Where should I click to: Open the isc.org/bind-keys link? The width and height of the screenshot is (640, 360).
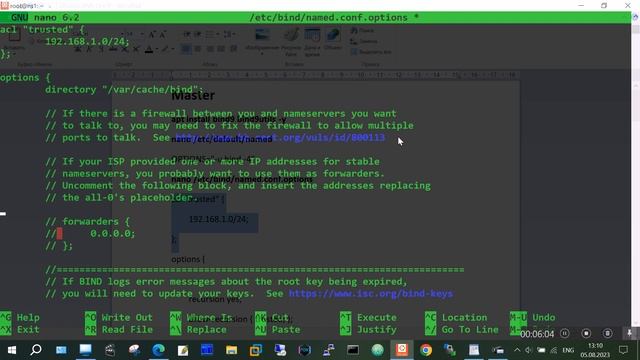371,293
